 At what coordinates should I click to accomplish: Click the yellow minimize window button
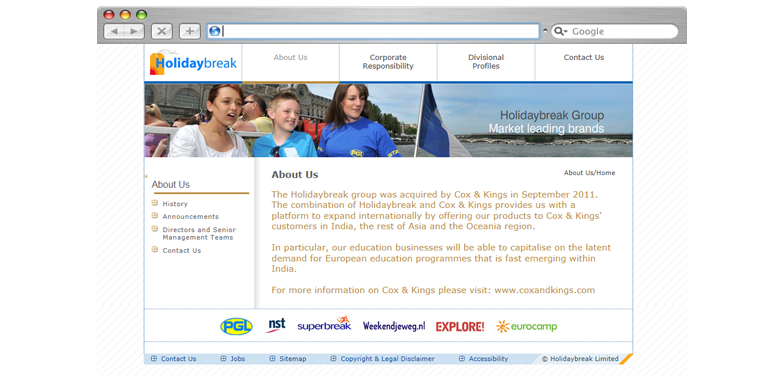(x=125, y=14)
